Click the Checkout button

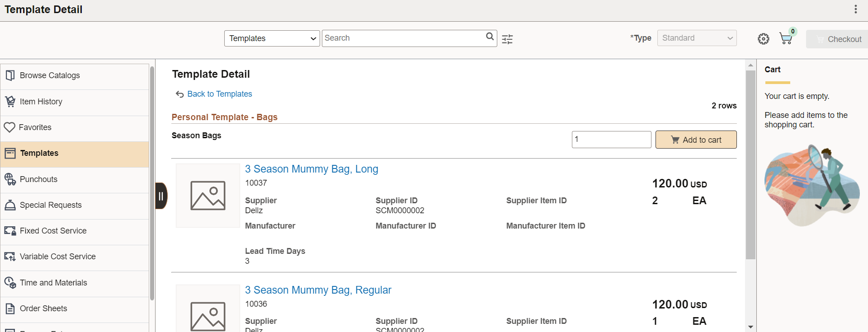click(x=838, y=39)
